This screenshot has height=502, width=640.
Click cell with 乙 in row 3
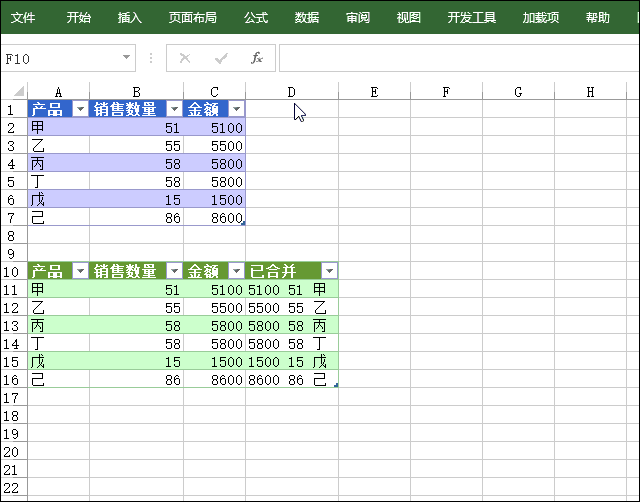58,145
